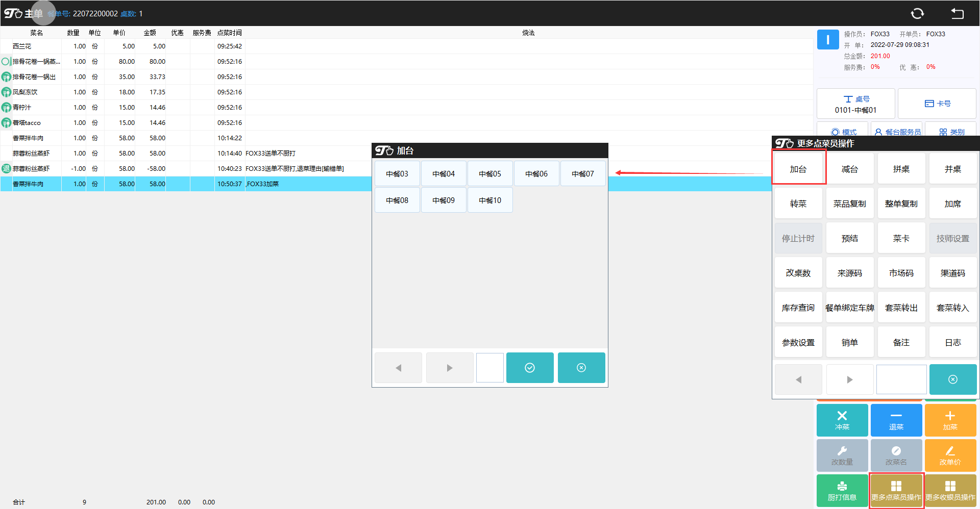
Task: Open 更多收银员操作 menu
Action: 950,490
